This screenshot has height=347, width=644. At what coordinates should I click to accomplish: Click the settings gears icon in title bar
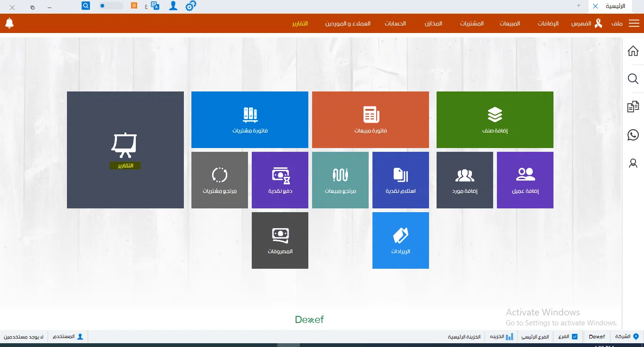190,6
